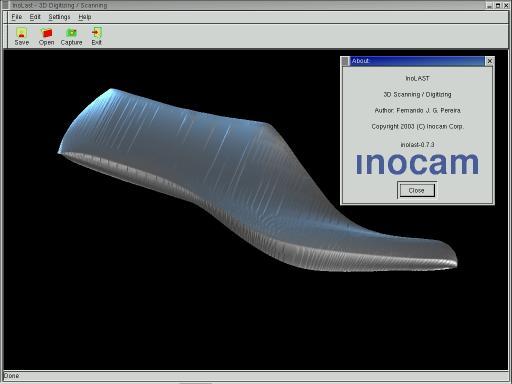
Task: Close the About dialog with its X
Action: [x=489, y=61]
